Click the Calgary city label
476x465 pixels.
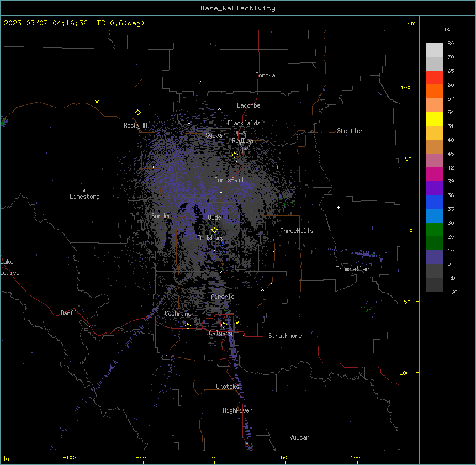pos(220,333)
